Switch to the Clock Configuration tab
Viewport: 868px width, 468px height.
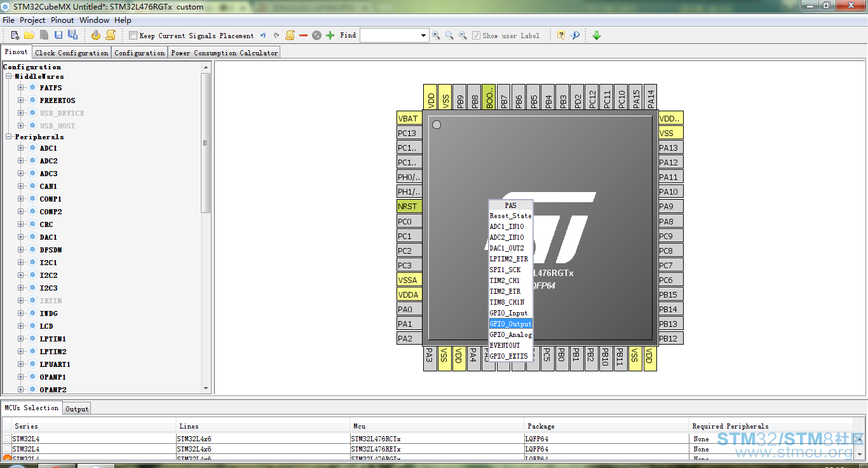(x=72, y=53)
